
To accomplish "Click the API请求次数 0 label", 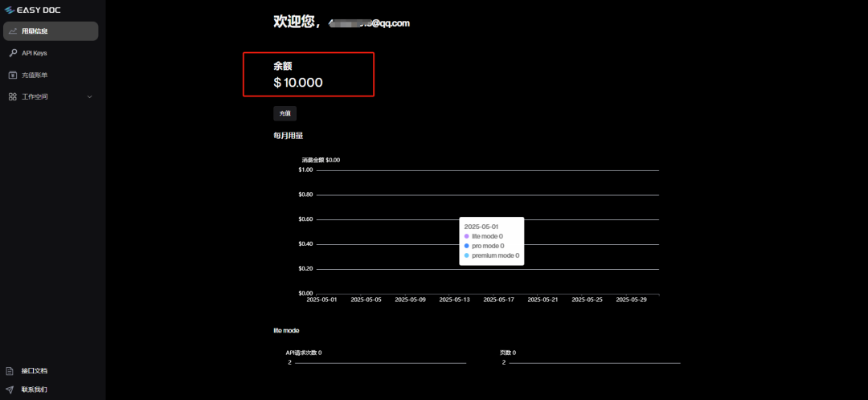I will click(x=303, y=353).
